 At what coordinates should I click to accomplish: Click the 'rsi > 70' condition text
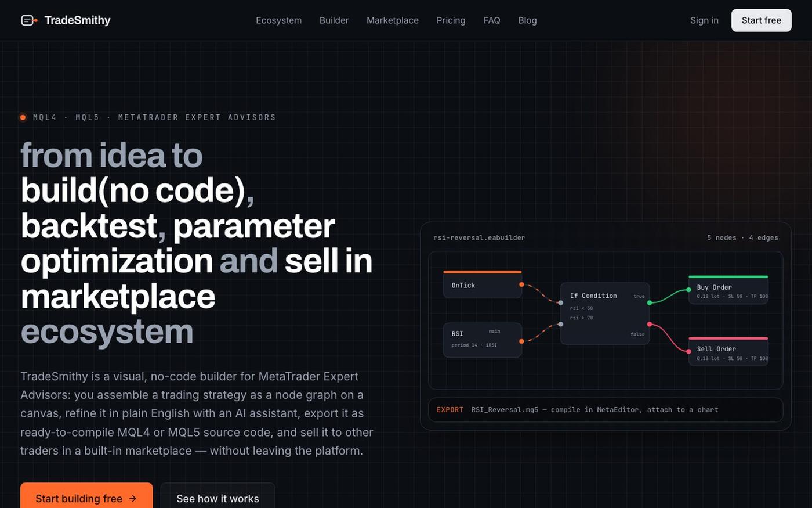point(581,318)
